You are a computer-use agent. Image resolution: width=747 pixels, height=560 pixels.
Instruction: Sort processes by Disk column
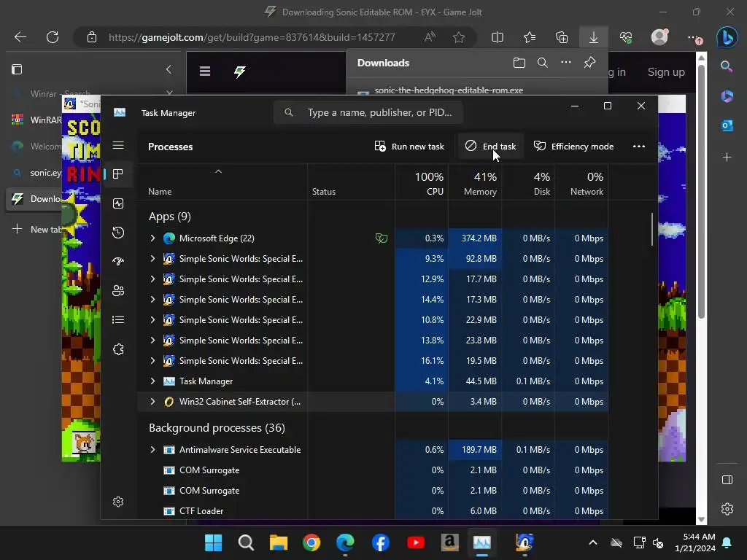pos(528,183)
